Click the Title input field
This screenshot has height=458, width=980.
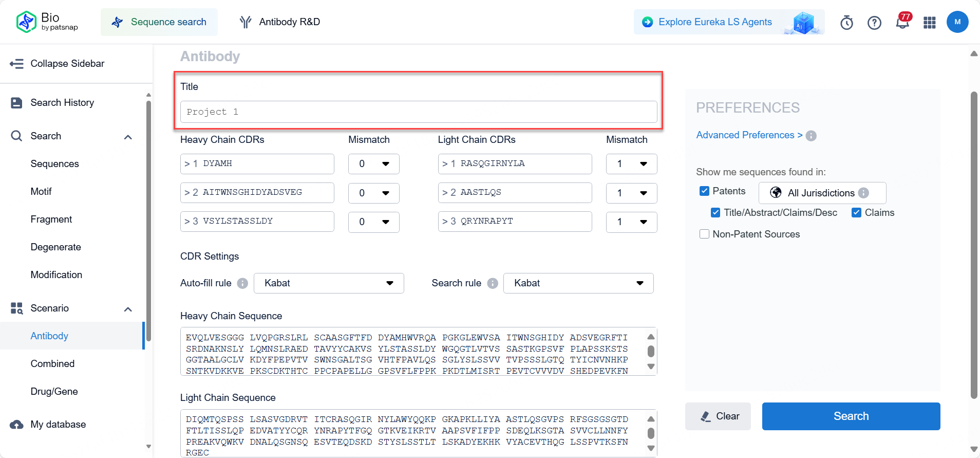point(418,112)
